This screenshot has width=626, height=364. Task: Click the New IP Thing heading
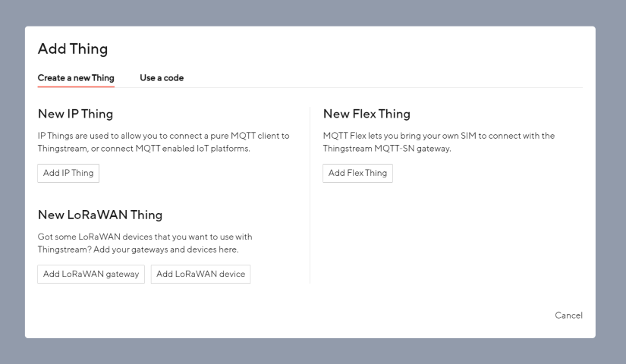tap(75, 114)
